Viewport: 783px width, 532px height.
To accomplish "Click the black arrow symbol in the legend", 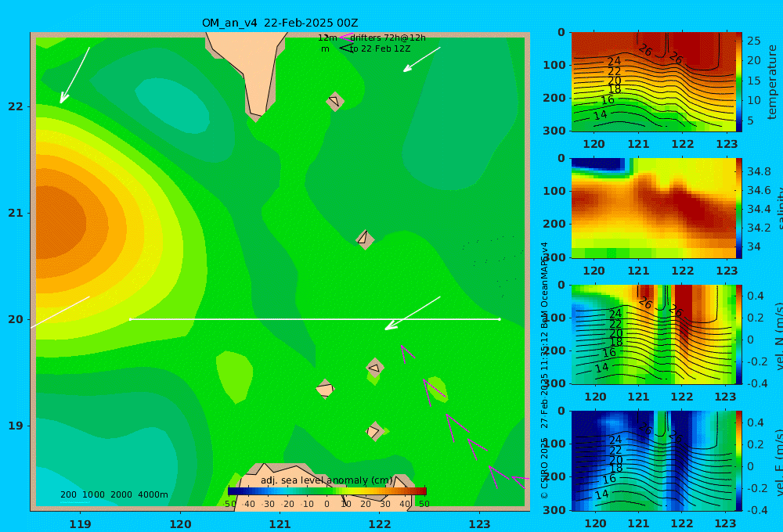I will 346,49.
